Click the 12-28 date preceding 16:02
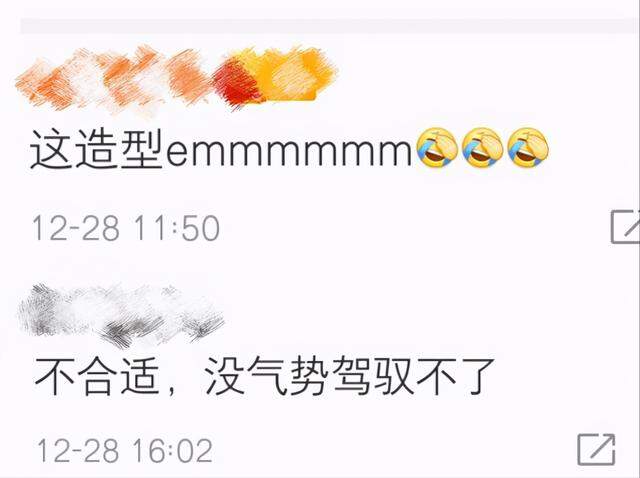640x478 pixels. click(x=78, y=451)
